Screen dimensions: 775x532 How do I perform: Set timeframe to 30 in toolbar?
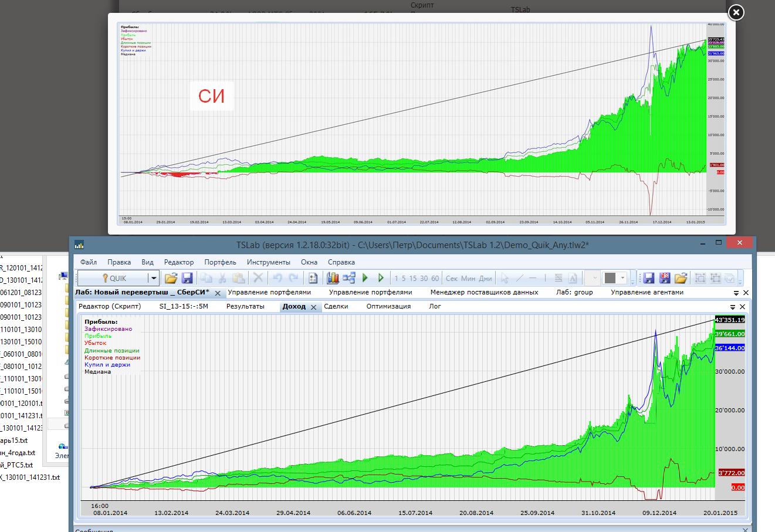pos(424,279)
